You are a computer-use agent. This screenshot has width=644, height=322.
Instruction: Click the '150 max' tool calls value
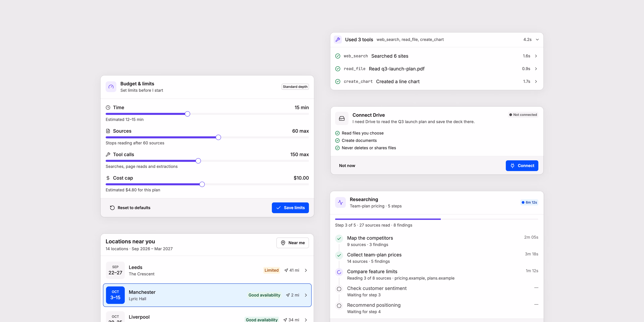300,154
